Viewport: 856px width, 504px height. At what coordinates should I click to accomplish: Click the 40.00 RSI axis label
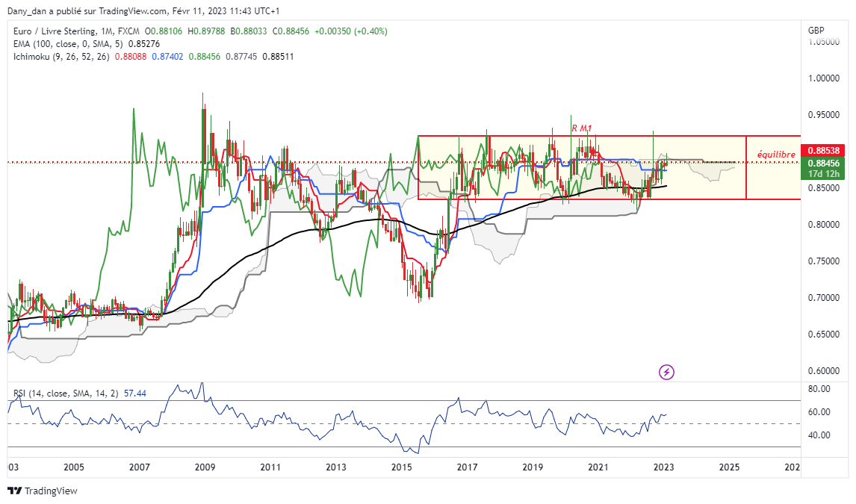click(x=819, y=435)
